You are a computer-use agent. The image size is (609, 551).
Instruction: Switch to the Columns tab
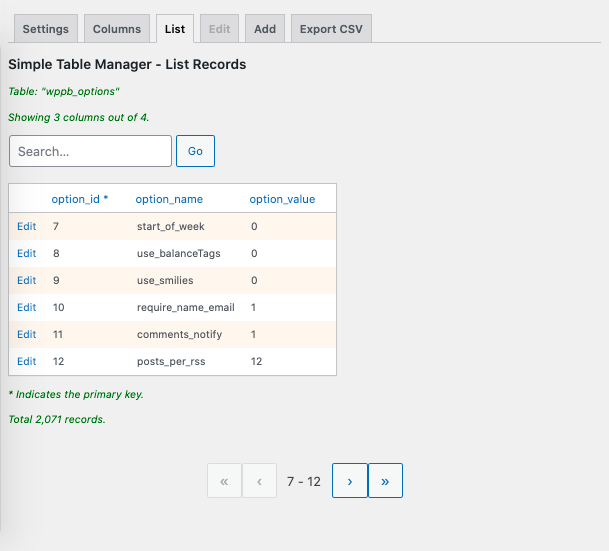pyautogui.click(x=117, y=29)
